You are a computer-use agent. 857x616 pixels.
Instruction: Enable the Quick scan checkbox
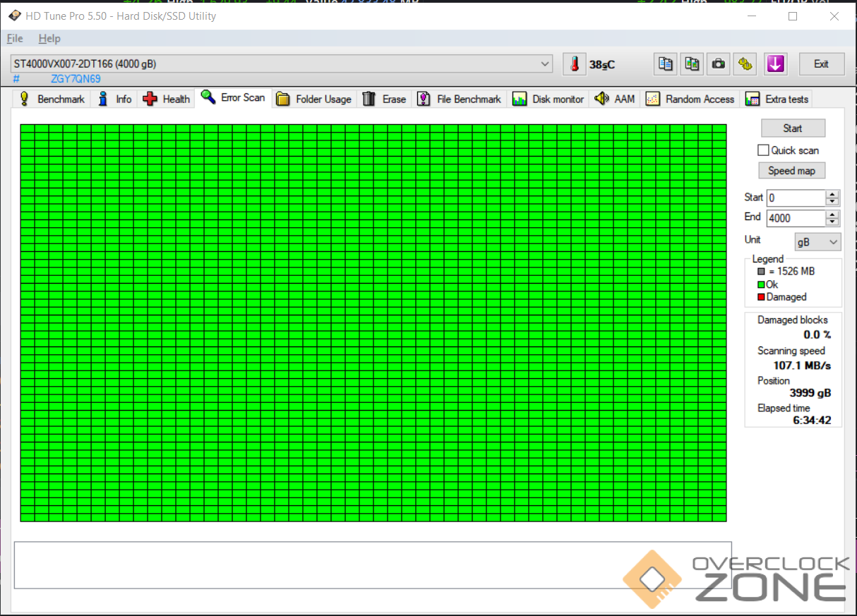pyautogui.click(x=763, y=150)
